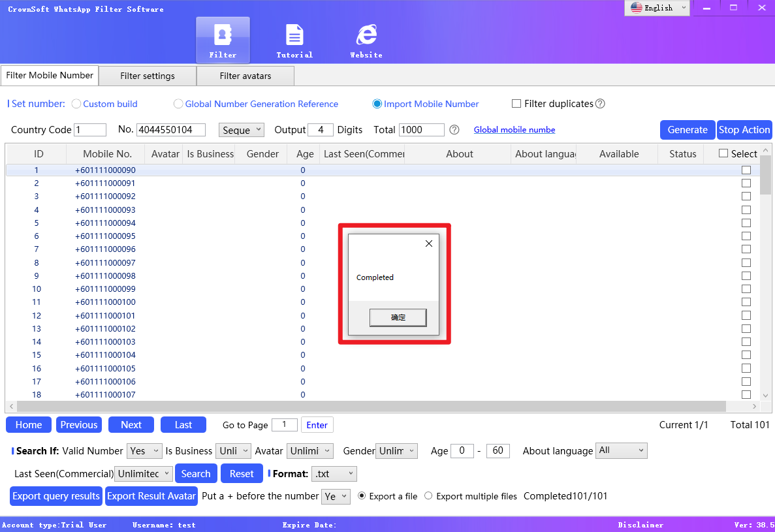Viewport: 775px width, 532px height.
Task: Click the Export query results button
Action: 56,496
